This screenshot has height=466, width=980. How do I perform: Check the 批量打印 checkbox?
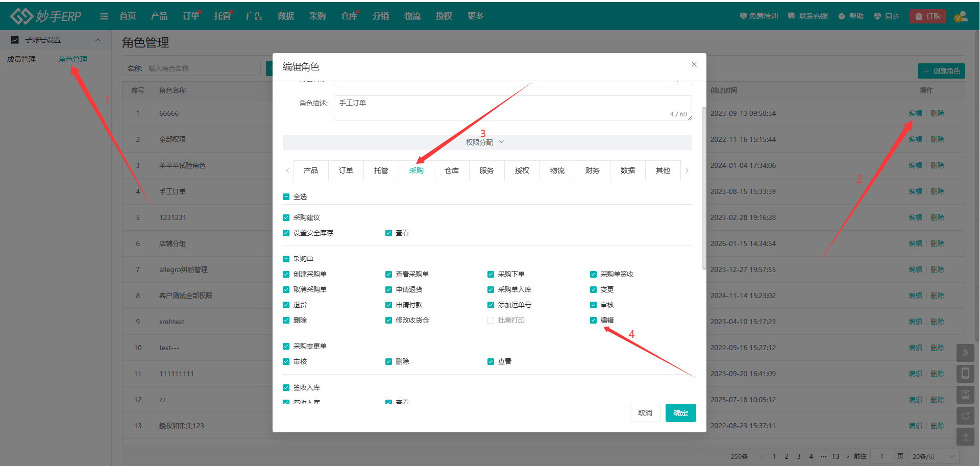[491, 321]
